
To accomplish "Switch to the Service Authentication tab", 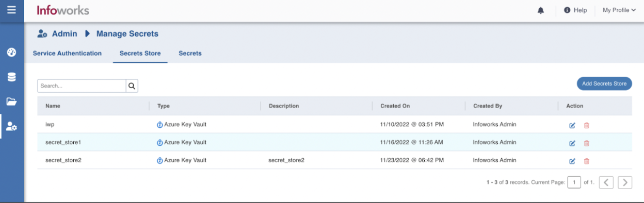I will pos(67,53).
